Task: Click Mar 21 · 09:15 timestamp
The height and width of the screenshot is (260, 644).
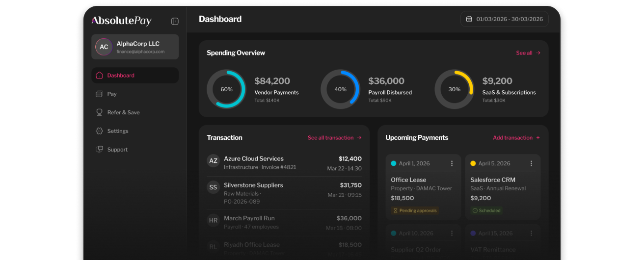Action: (x=345, y=195)
